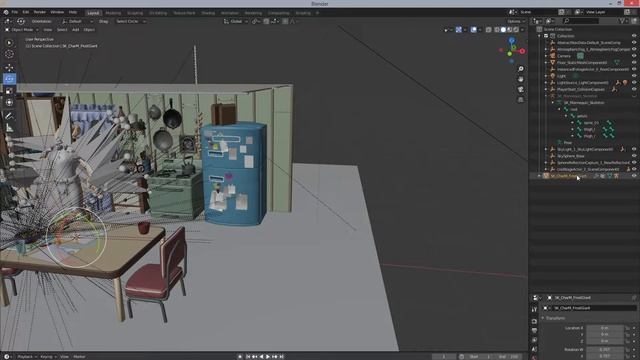The height and width of the screenshot is (360, 640).
Task: Hide the Light object via eye icon
Action: (634, 76)
